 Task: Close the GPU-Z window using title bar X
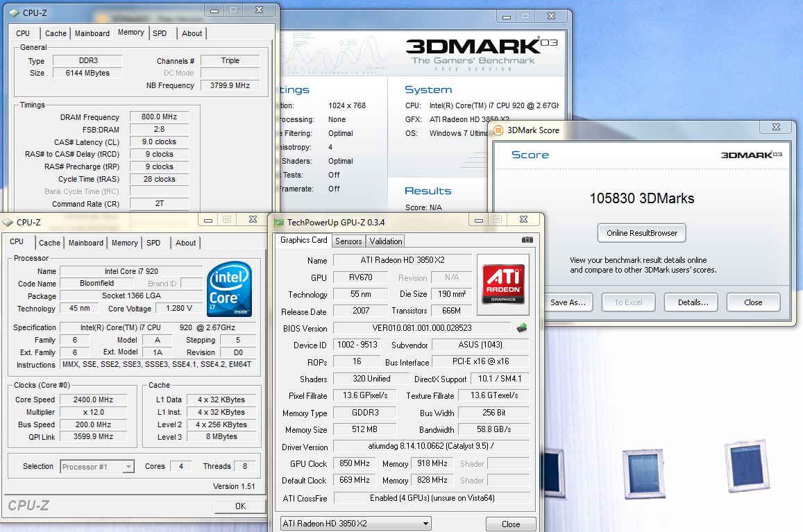[523, 220]
